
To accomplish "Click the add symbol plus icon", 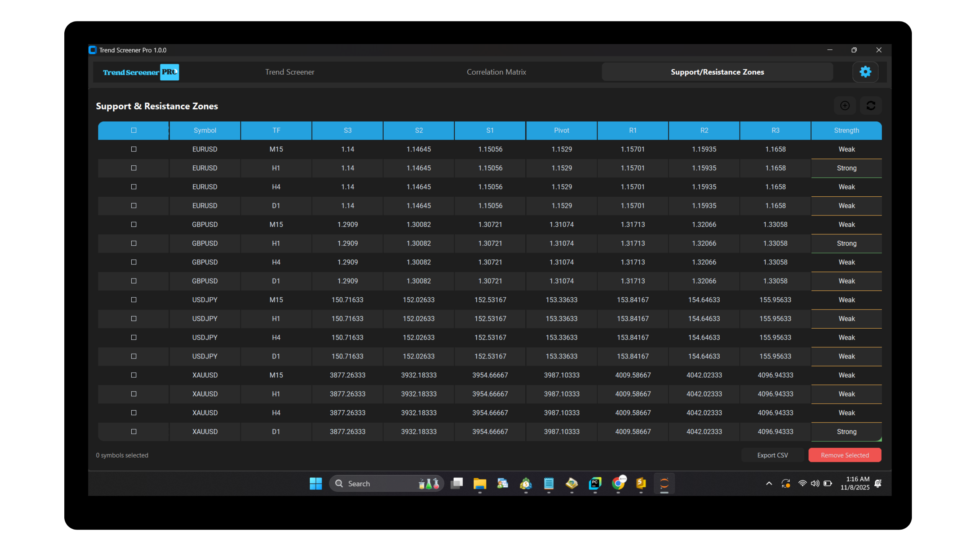I will 844,106.
